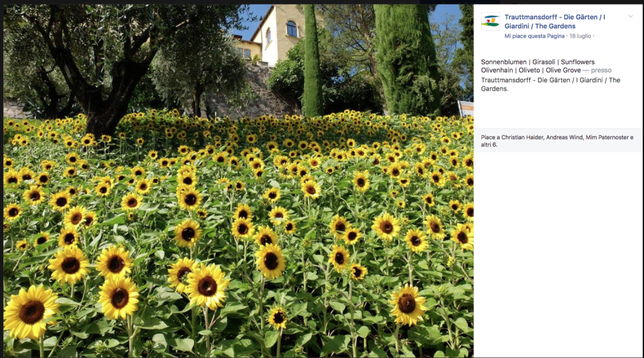Click the 18 luglio post date

[580, 36]
